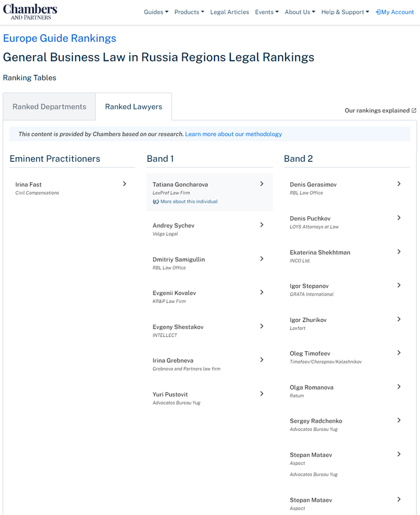This screenshot has width=420, height=515.
Task: Select the name Igor Zhurikov
Action: click(308, 320)
